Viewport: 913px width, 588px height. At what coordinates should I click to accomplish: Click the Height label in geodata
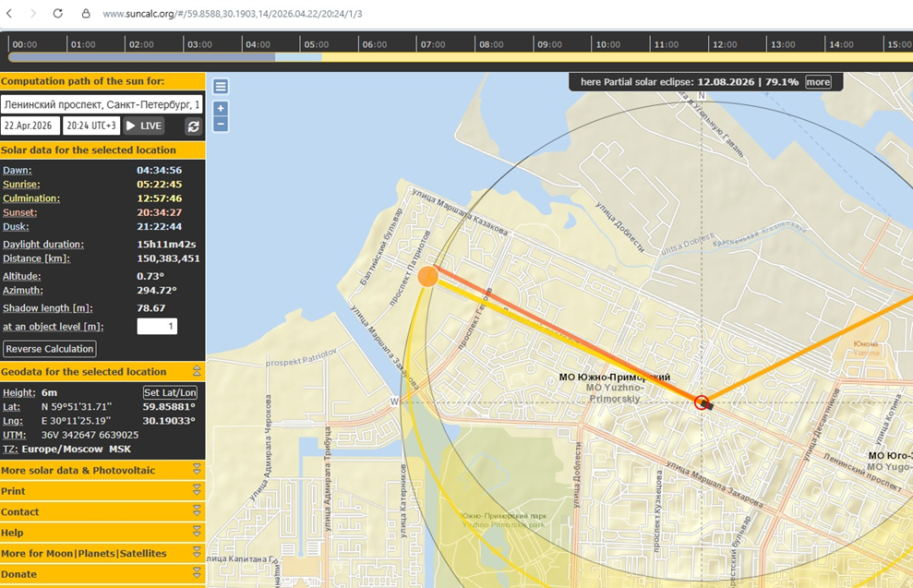coord(18,392)
